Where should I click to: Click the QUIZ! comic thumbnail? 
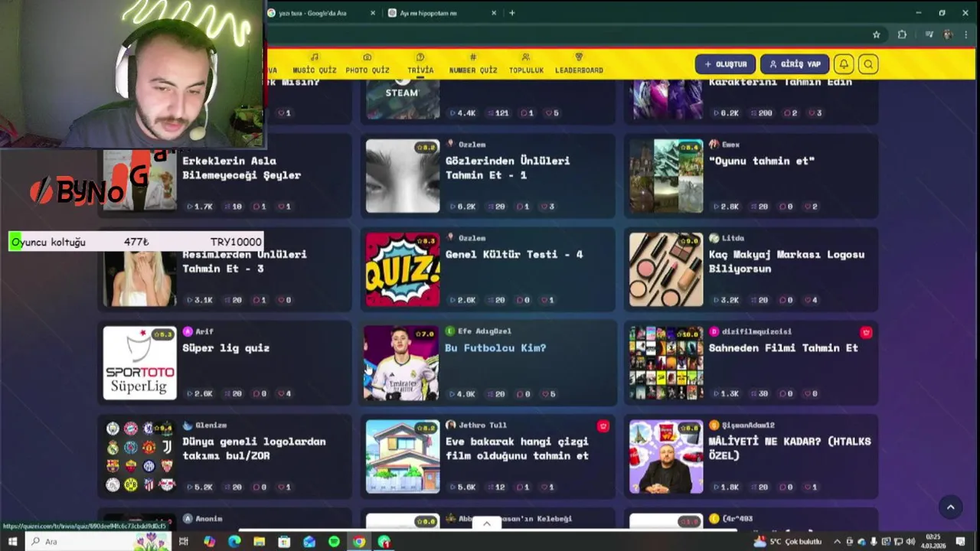tap(403, 269)
